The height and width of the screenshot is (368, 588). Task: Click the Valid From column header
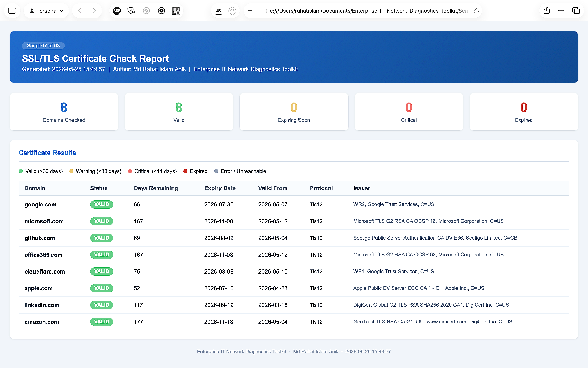[273, 188]
